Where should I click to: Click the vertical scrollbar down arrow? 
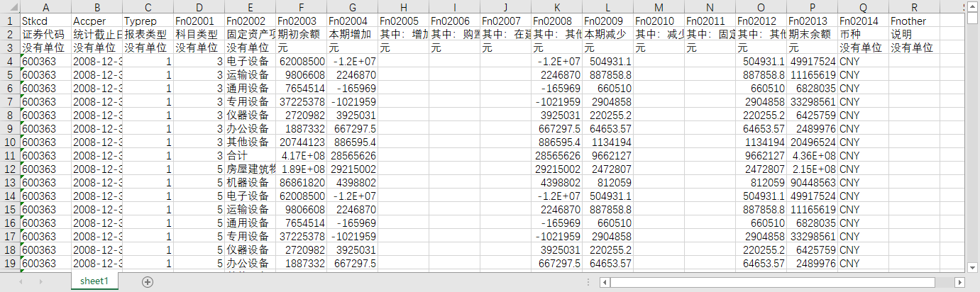click(x=973, y=267)
